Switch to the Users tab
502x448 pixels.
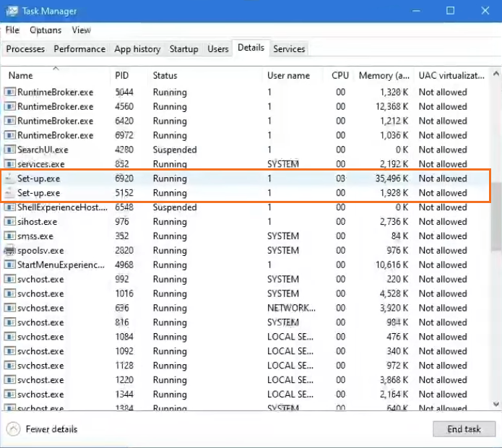coord(218,49)
